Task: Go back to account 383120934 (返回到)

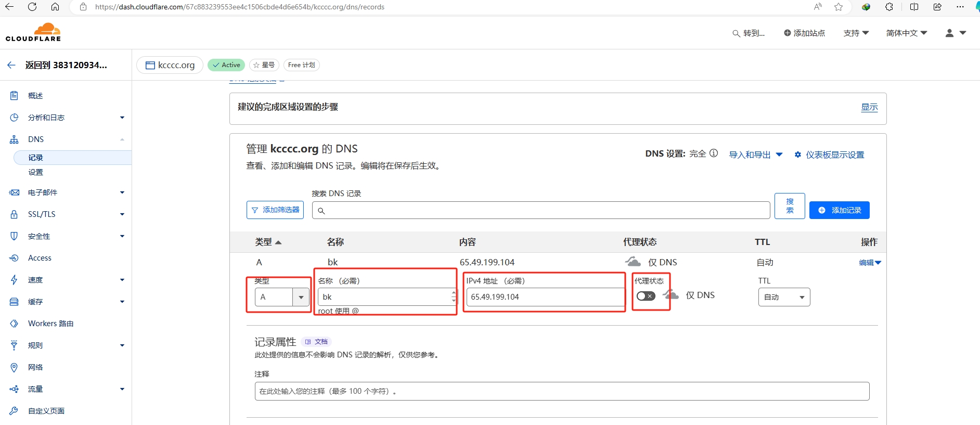Action: point(57,65)
